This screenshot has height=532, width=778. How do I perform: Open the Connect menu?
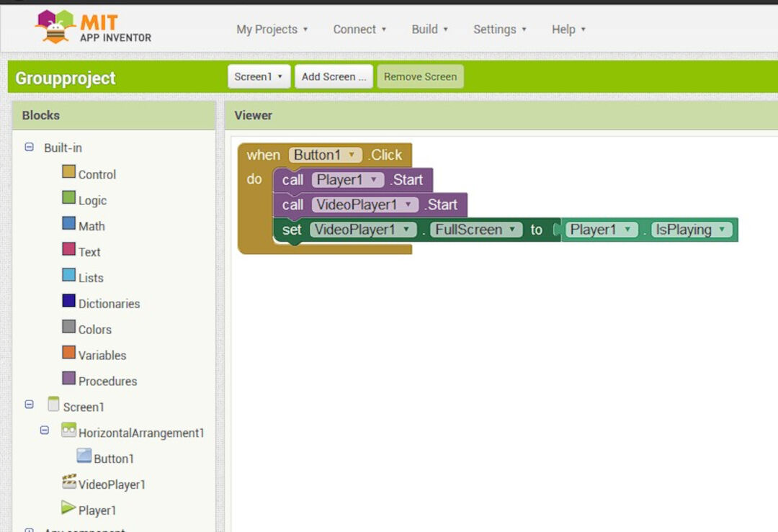pyautogui.click(x=359, y=30)
